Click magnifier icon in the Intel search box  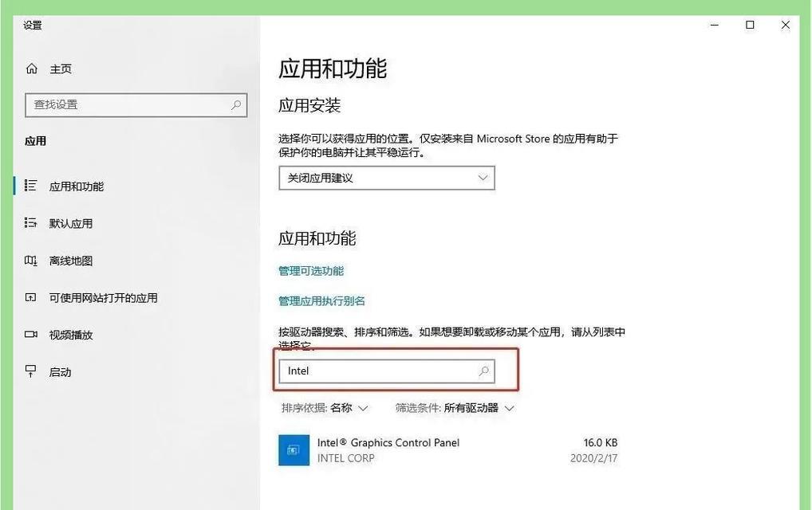coord(483,371)
